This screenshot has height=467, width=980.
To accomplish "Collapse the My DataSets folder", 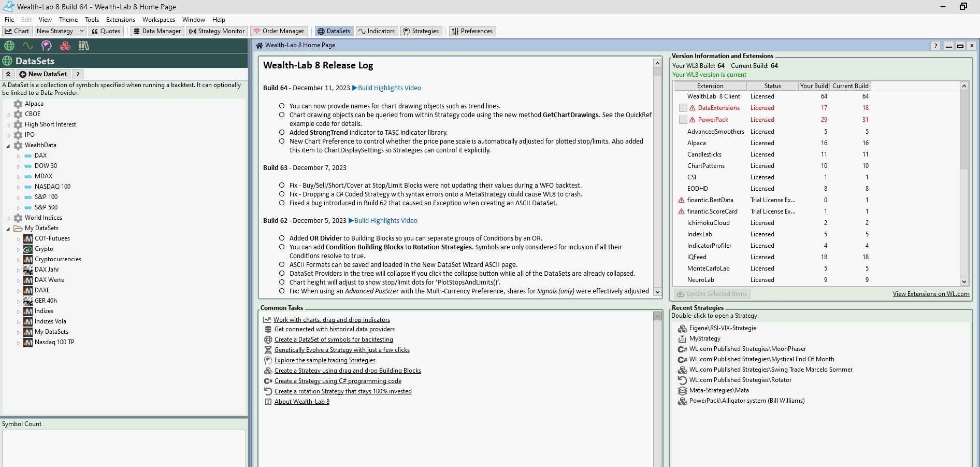I will (8, 229).
